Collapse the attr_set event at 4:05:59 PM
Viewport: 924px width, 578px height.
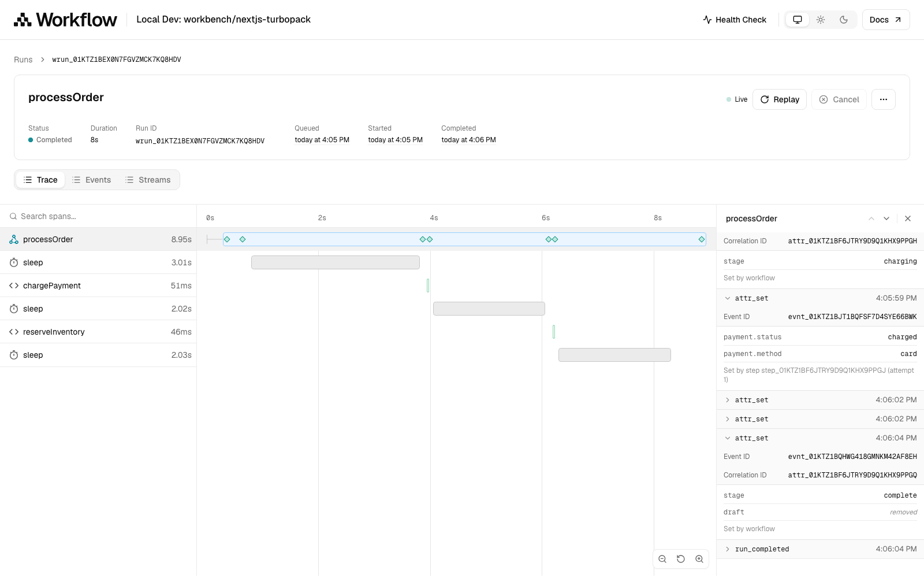pyautogui.click(x=820, y=298)
